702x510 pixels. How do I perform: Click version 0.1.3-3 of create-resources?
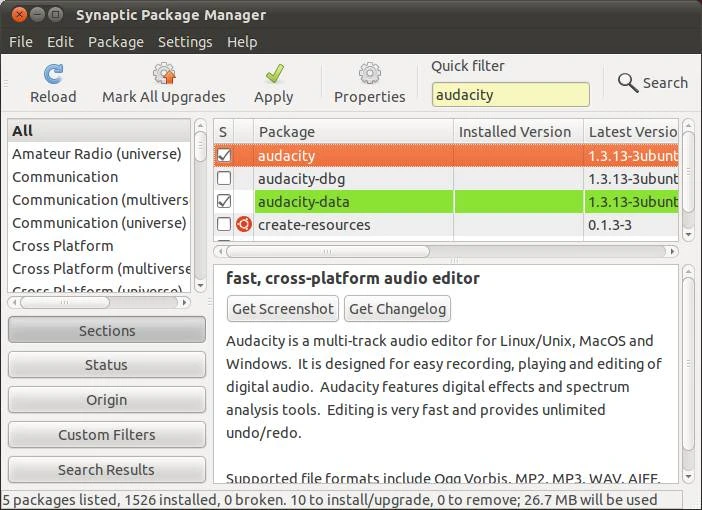[x=610, y=225]
